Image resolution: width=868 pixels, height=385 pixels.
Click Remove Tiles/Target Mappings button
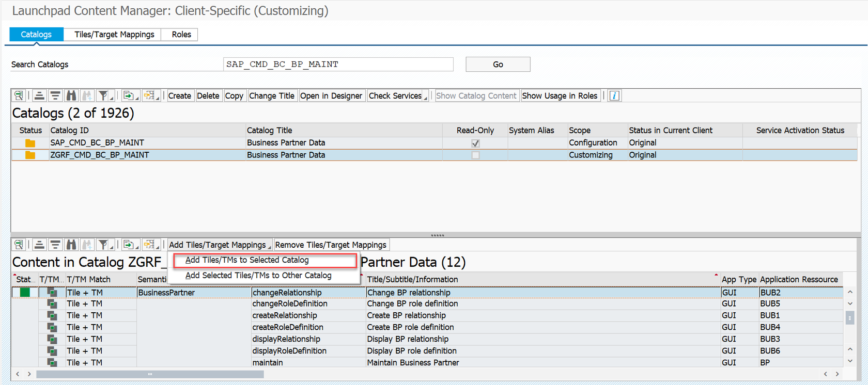331,245
